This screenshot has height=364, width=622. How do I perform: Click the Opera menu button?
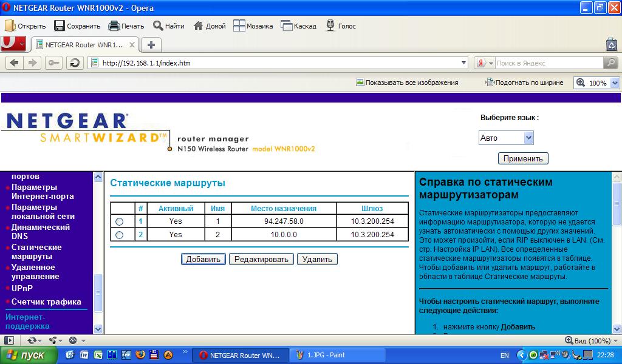[13, 44]
